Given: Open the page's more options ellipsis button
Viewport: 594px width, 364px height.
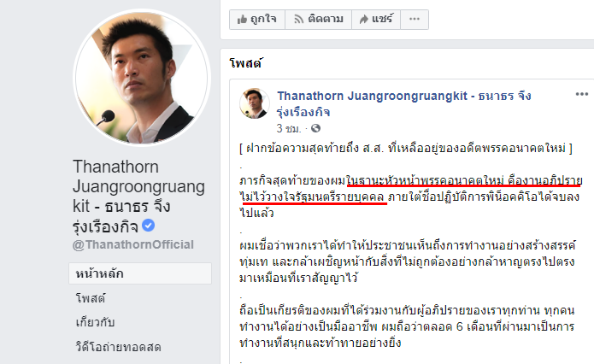Looking at the screenshot, I should (x=415, y=19).
